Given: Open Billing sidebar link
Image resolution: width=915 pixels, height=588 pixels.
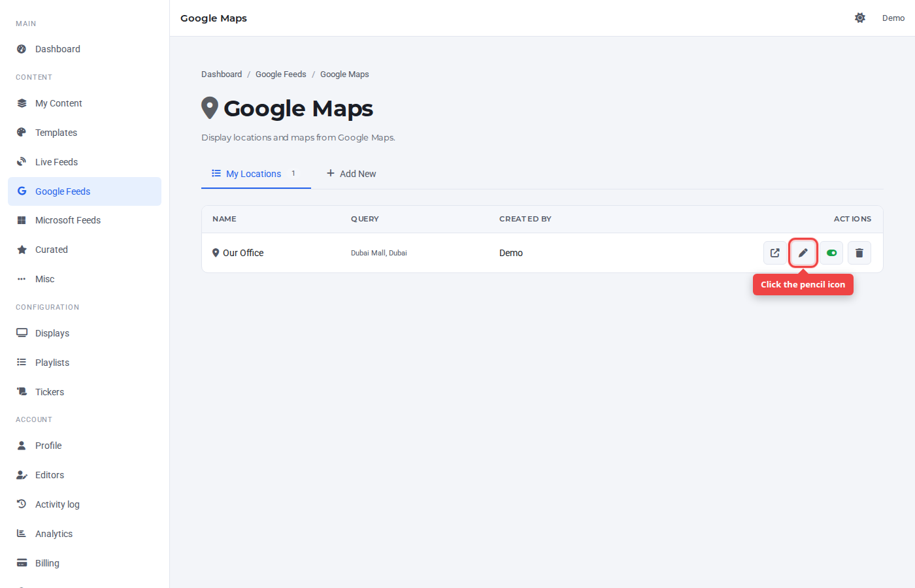Looking at the screenshot, I should pos(84,563).
